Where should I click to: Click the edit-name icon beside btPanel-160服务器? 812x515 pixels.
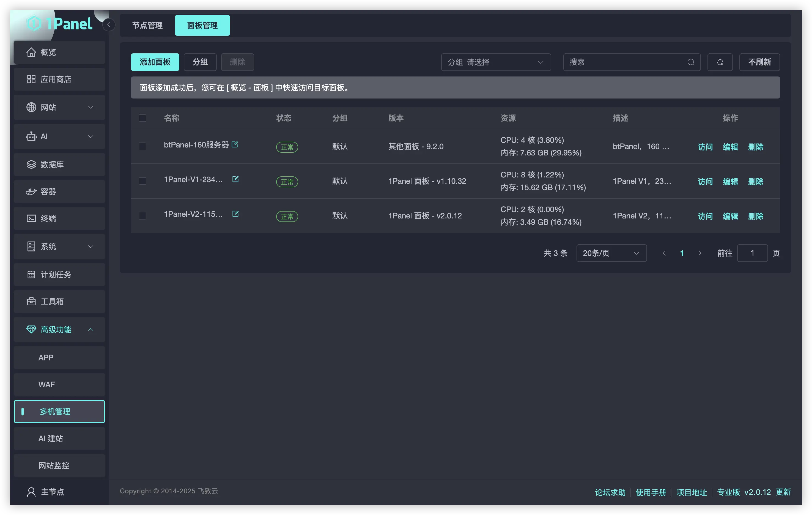coord(235,144)
